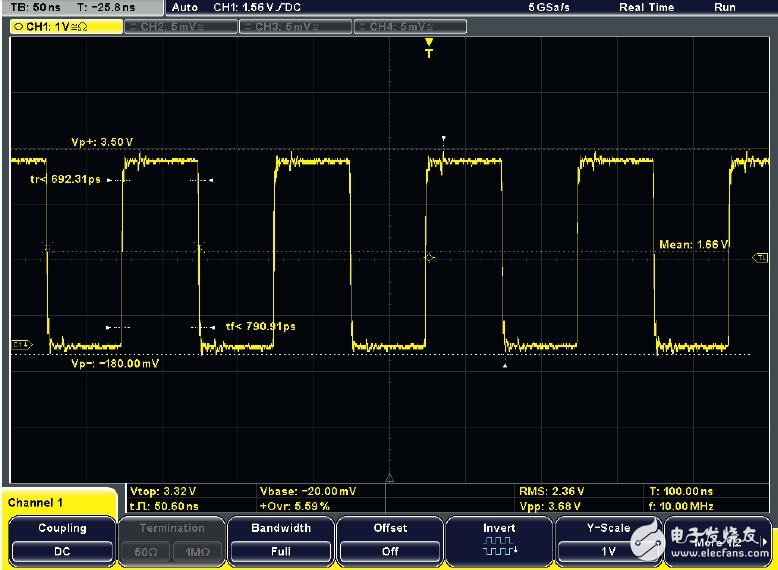Image resolution: width=778 pixels, height=570 pixels.
Task: Click the bottom center time reference triangle
Action: [x=390, y=478]
